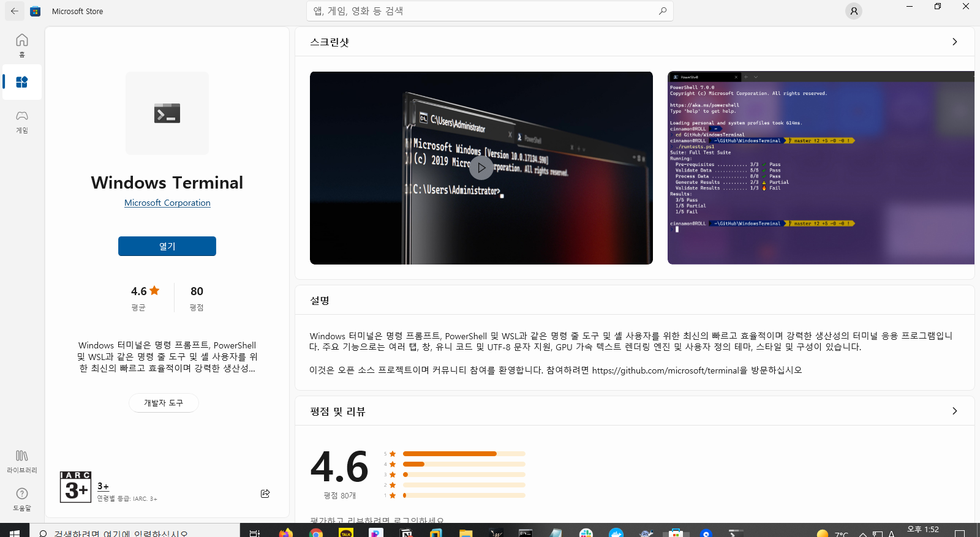Open the Terminal icon on taskbar

coord(736,533)
